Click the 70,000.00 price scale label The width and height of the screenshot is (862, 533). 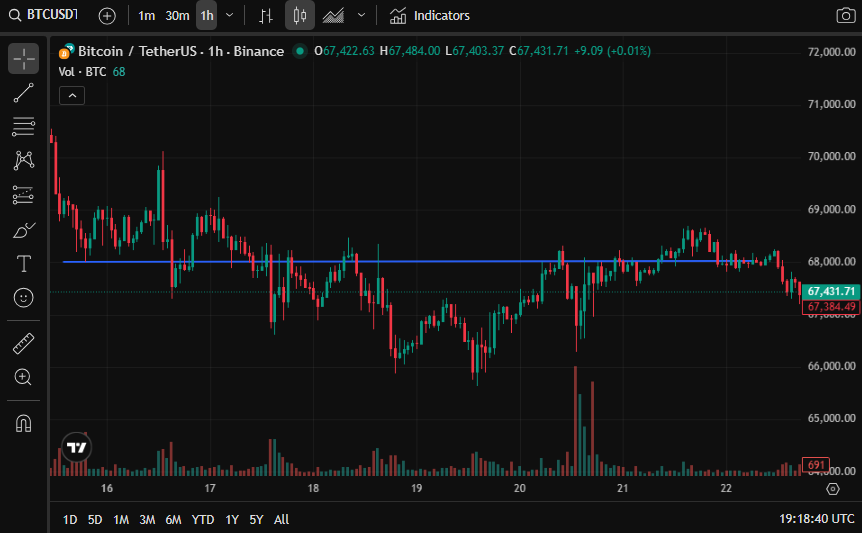point(832,156)
